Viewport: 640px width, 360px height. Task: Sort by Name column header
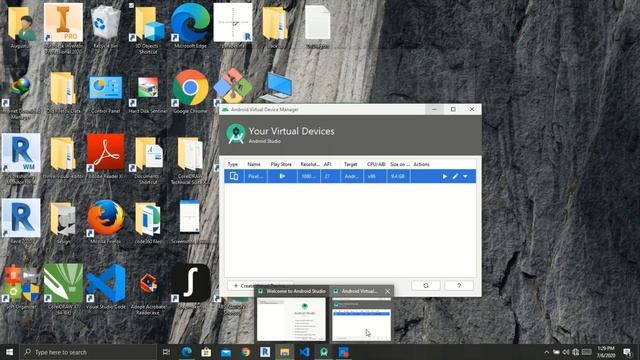(x=254, y=164)
